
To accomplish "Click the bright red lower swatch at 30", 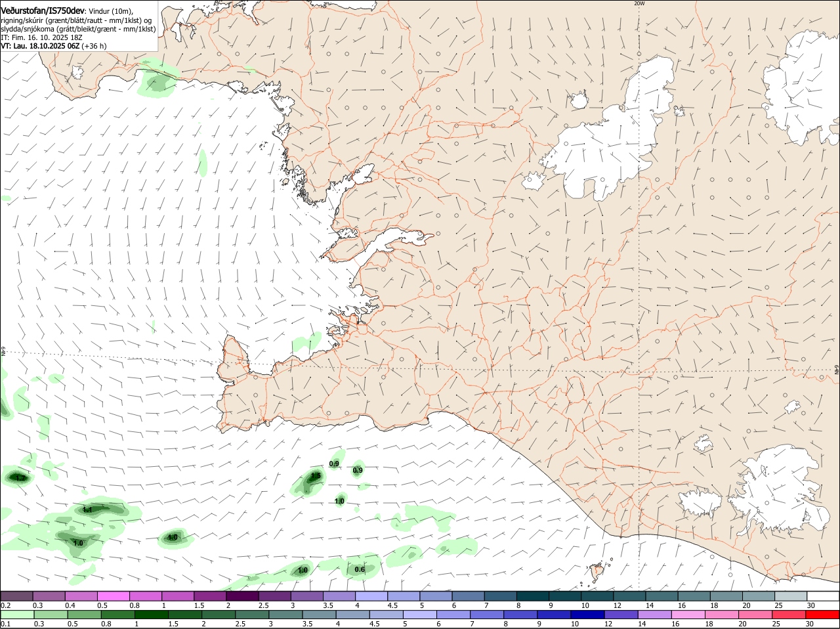I will point(824,615).
